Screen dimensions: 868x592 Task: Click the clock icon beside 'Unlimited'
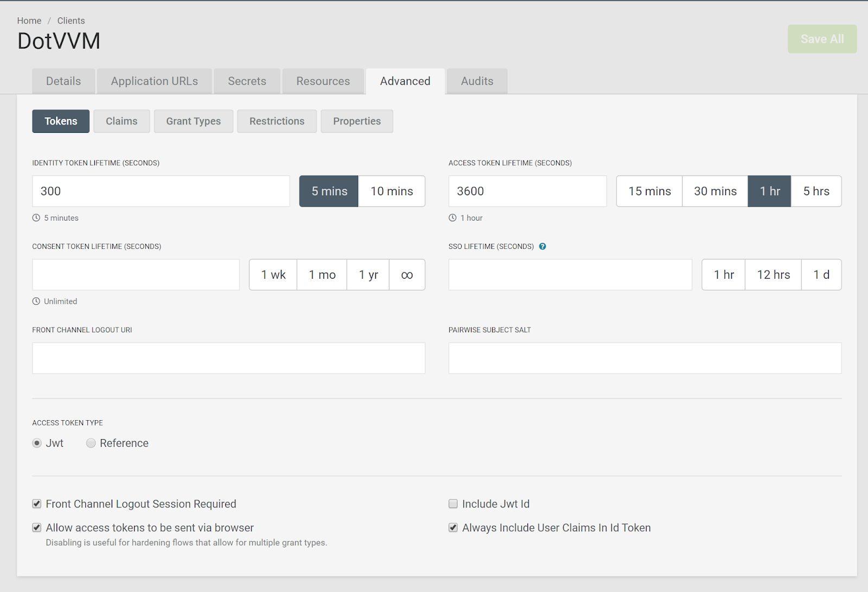point(36,301)
